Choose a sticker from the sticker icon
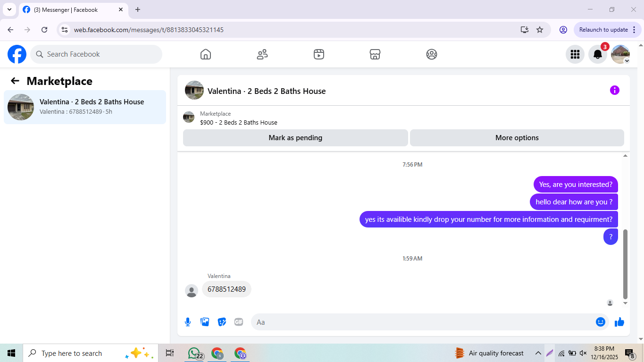The height and width of the screenshot is (362, 644). click(222, 322)
